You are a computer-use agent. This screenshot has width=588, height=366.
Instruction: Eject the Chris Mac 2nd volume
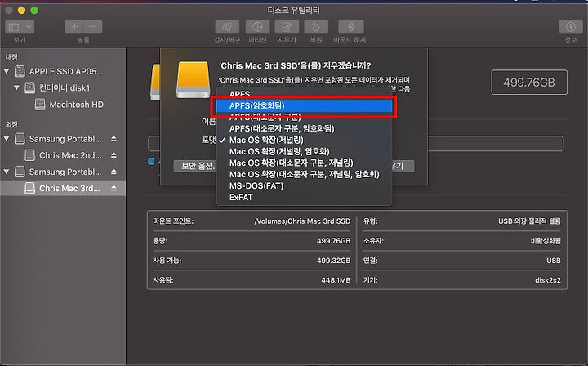coord(114,155)
